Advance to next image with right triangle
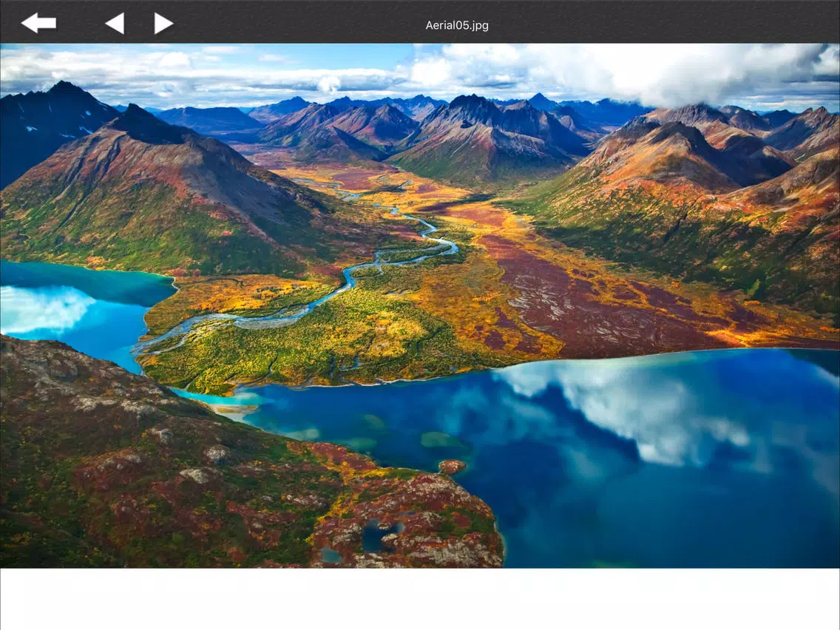The width and height of the screenshot is (840, 630). click(x=163, y=24)
